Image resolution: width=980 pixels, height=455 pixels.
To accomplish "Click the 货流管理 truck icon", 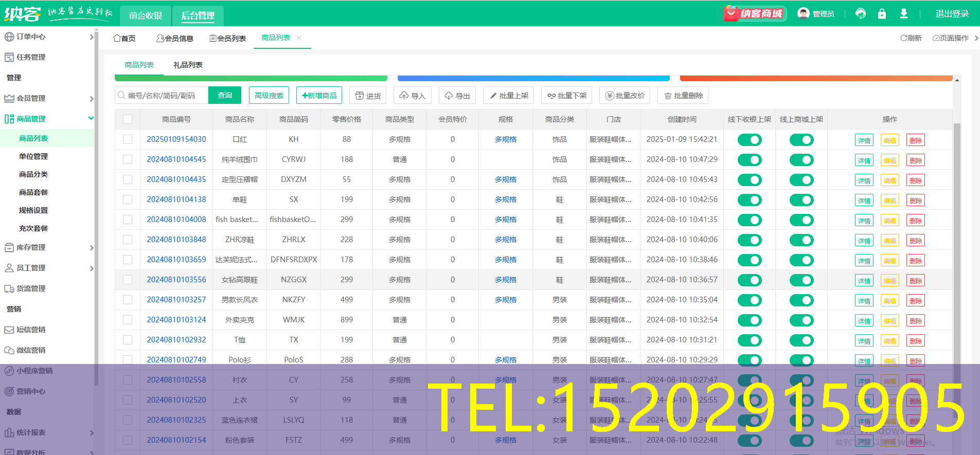I will point(9,288).
